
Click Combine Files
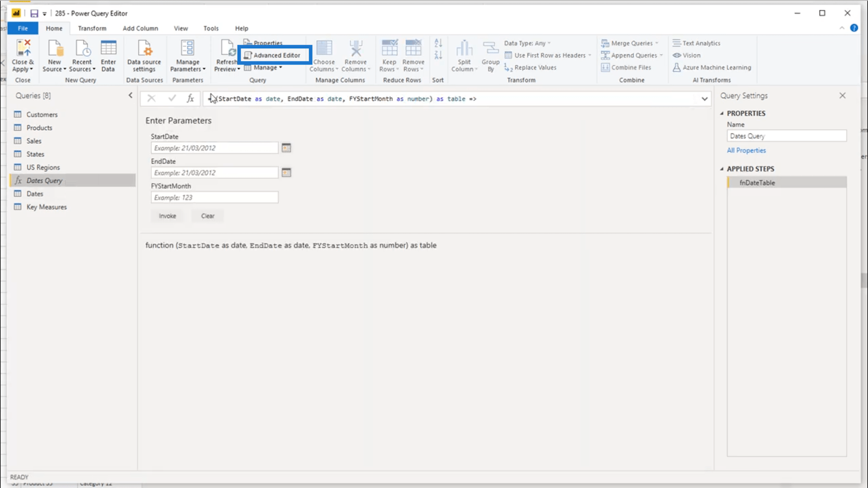626,68
